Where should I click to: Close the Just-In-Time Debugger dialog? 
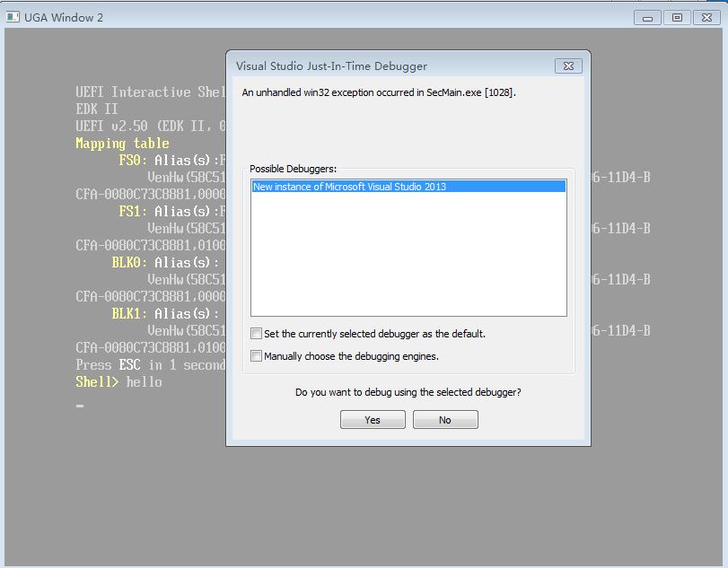568,66
